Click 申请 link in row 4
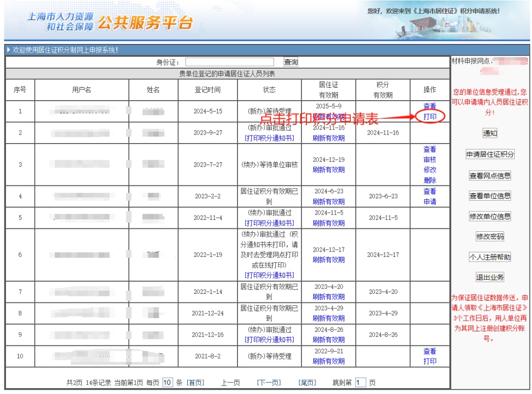 [430, 202]
